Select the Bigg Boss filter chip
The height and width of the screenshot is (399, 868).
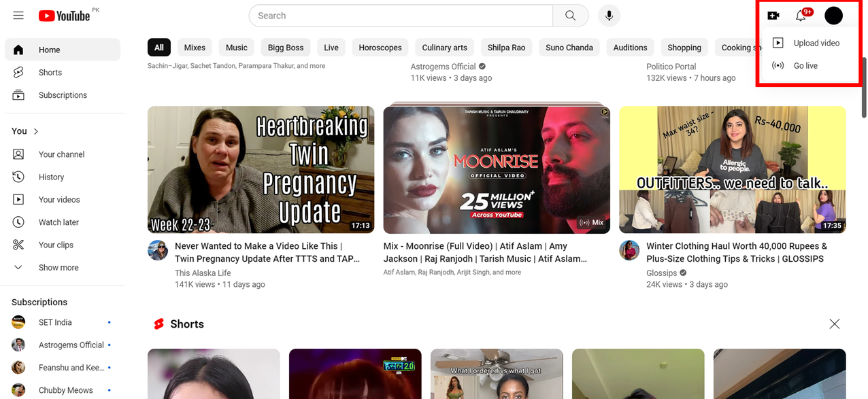tap(286, 48)
